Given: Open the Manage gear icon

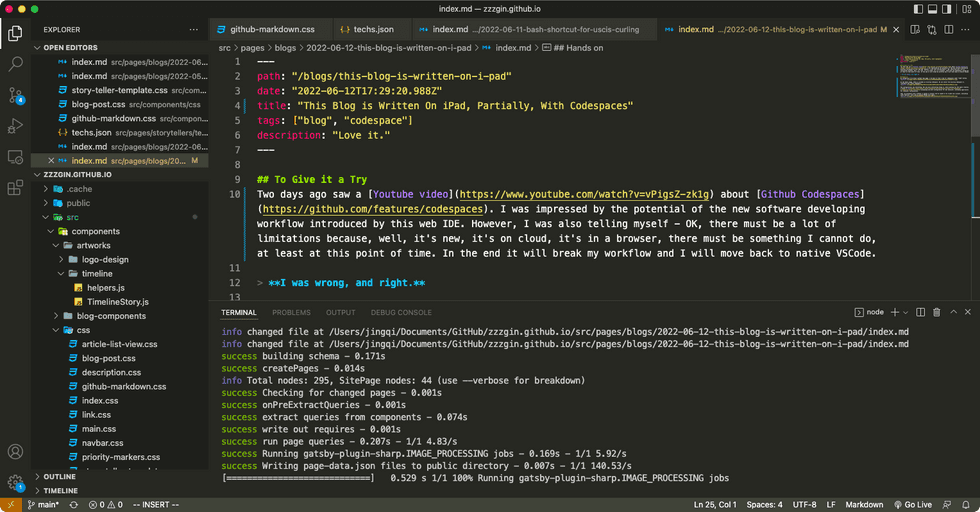Looking at the screenshot, I should (15, 483).
